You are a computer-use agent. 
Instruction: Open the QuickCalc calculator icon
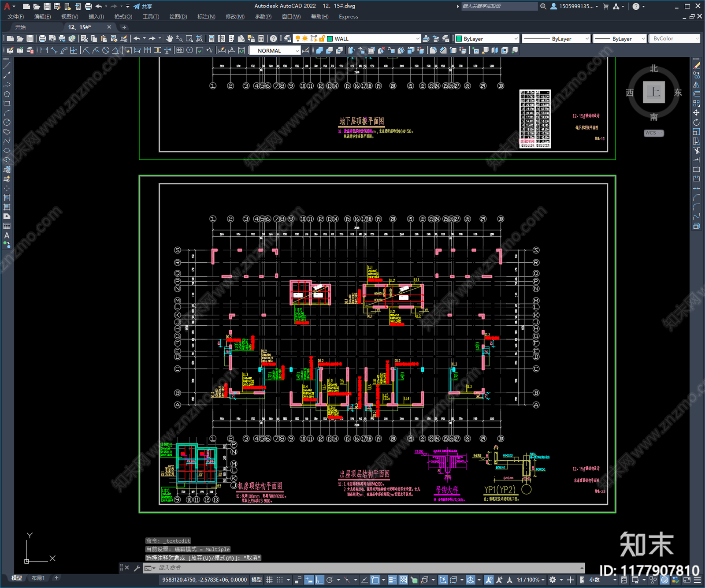(x=261, y=39)
